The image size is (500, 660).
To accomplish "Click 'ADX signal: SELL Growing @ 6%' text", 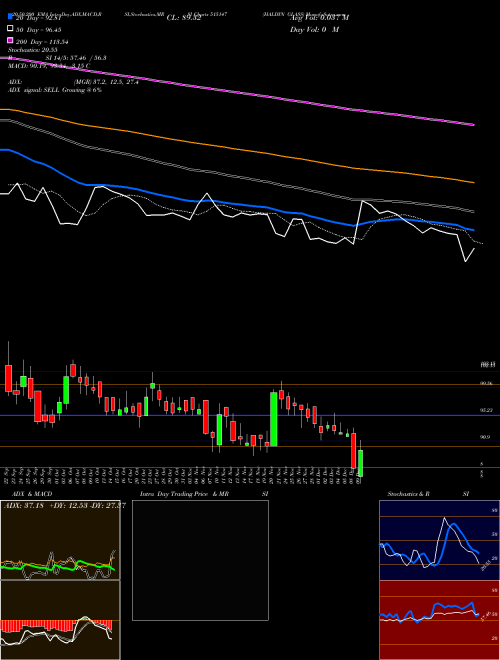I will click(x=55, y=90).
